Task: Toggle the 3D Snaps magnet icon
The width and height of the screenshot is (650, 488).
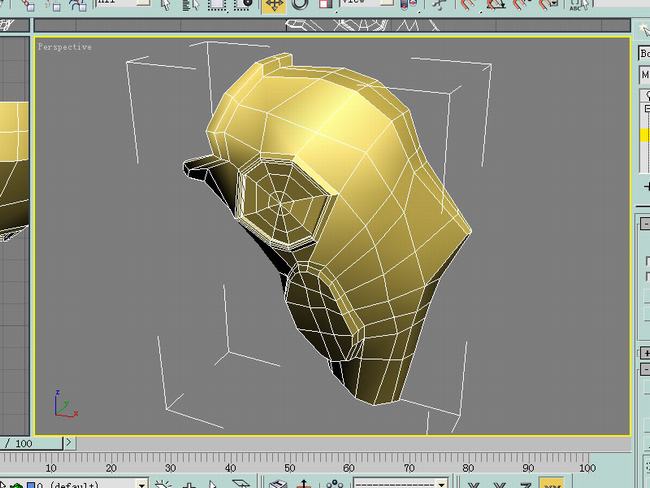Action: (x=469, y=4)
